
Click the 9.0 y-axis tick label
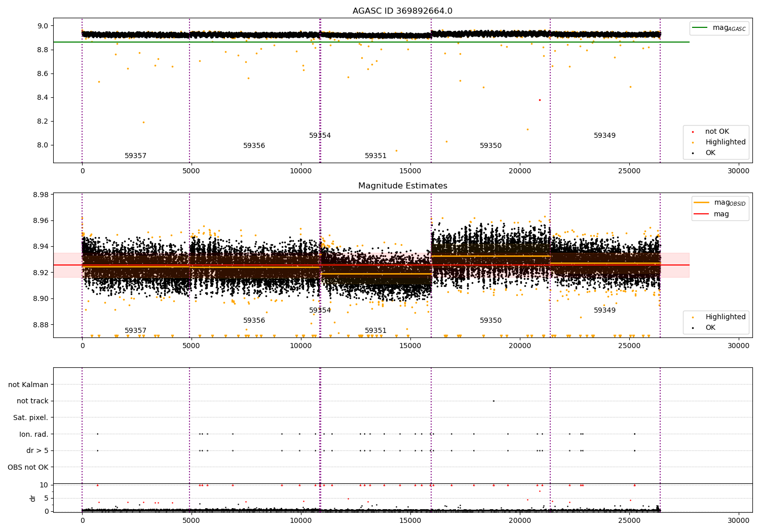(x=43, y=26)
